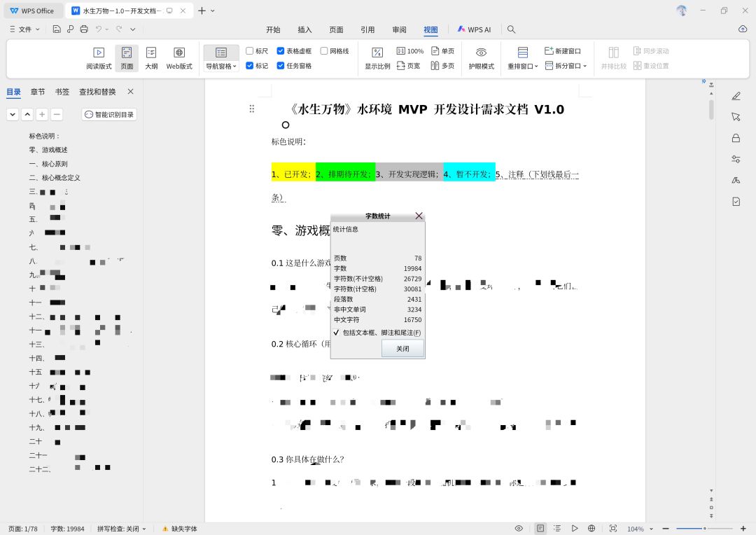Click the 新建窗口 new window icon
The image size is (756, 535).
point(549,50)
